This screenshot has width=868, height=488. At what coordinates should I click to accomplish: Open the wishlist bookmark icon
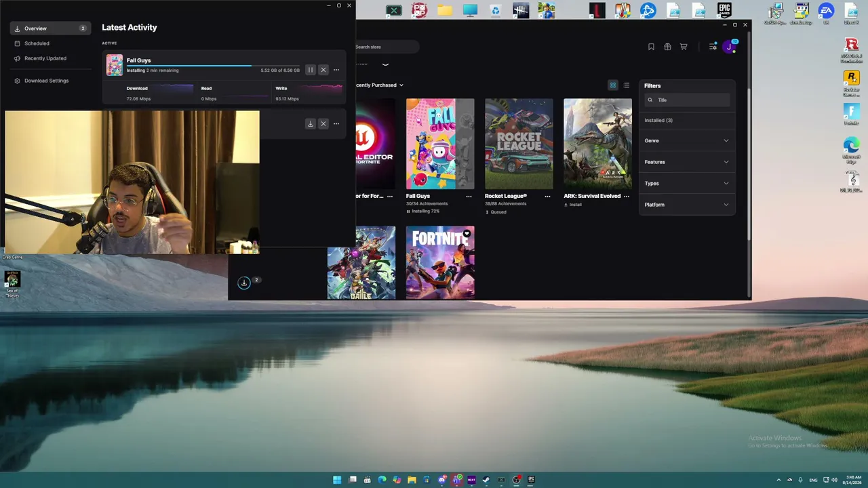651,47
